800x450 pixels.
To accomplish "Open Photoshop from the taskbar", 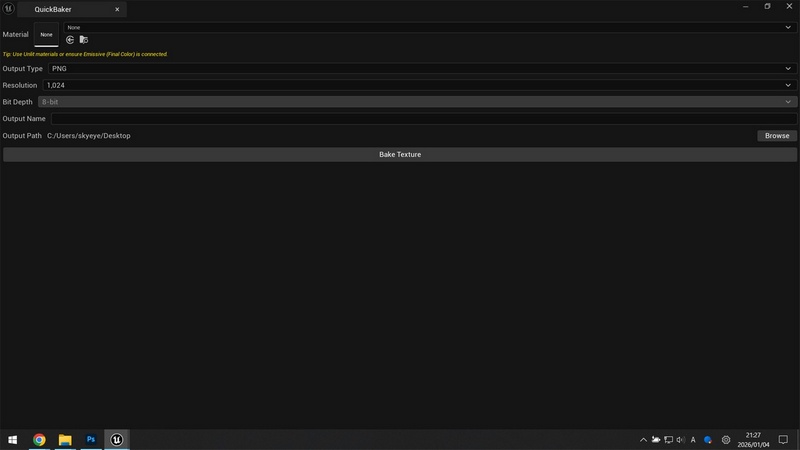I will [91, 439].
